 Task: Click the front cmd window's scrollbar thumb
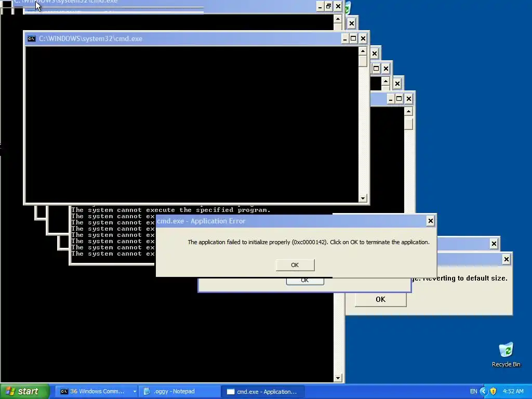coord(363,61)
